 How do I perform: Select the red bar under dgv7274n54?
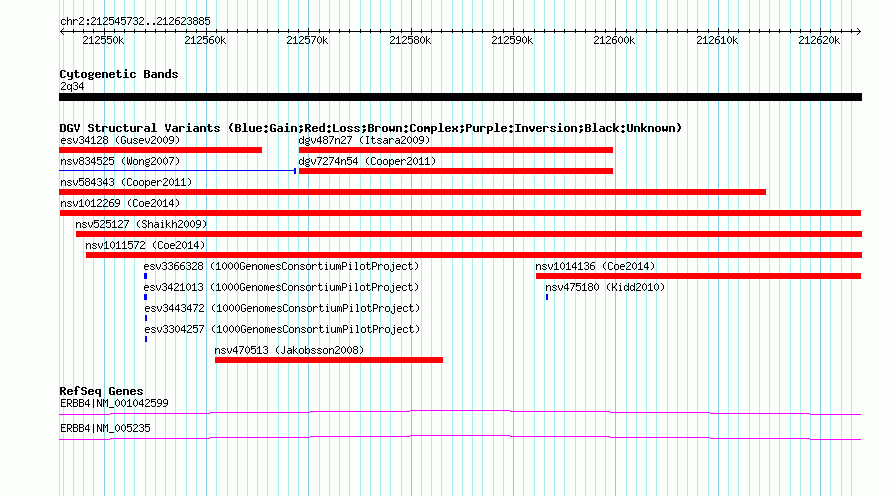coord(456,171)
